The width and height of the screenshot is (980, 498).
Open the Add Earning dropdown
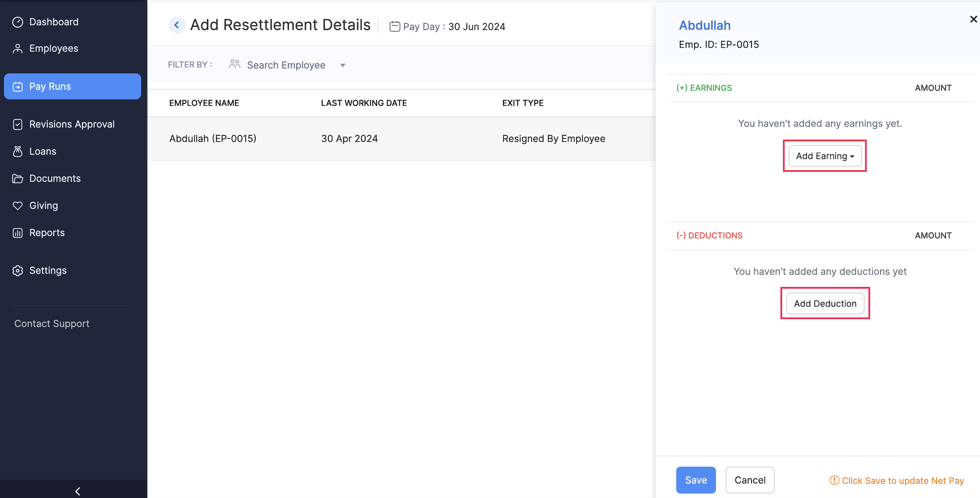coord(825,156)
